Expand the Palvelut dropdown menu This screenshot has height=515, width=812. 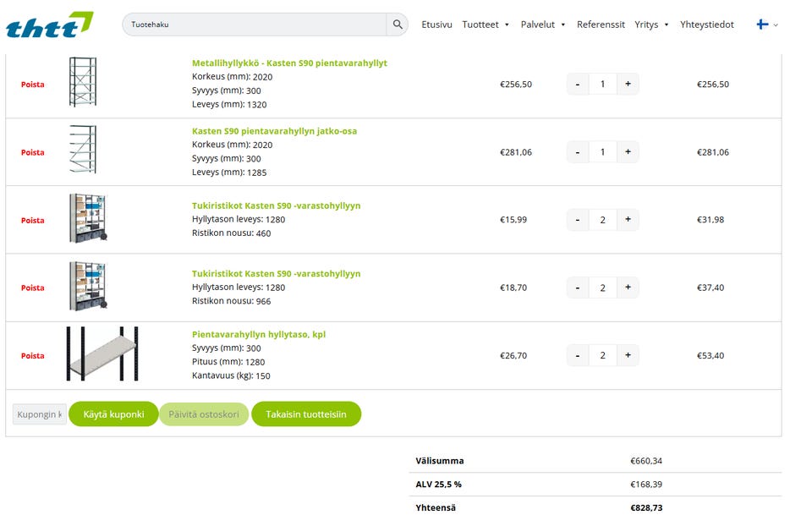pyautogui.click(x=543, y=25)
